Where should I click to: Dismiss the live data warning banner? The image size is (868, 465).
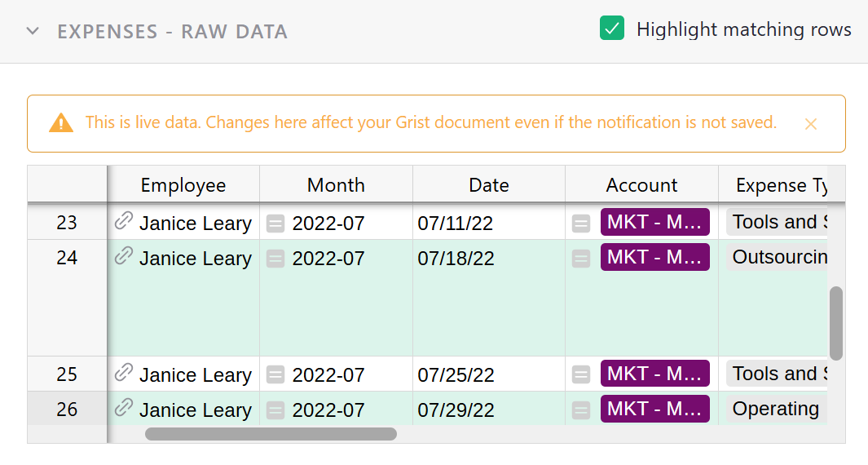(811, 124)
